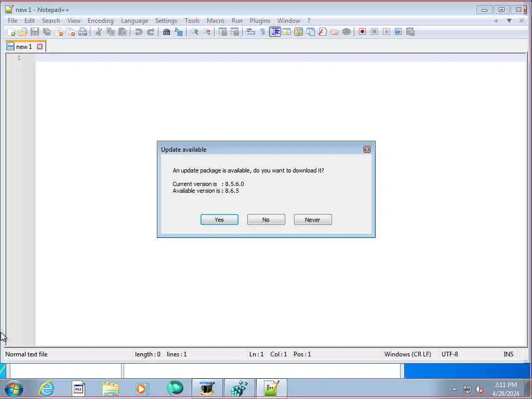This screenshot has height=399, width=532.
Task: Open the Macro menu
Action: [x=216, y=21]
